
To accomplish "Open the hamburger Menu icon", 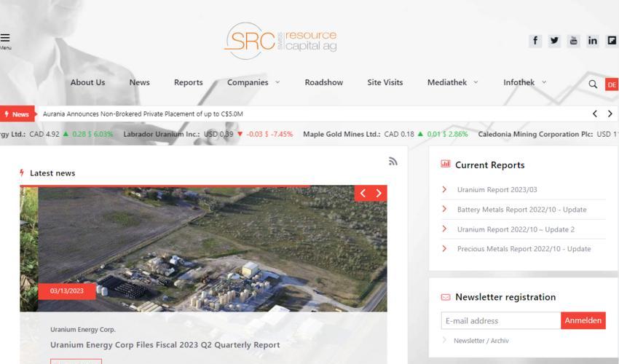I will tap(5, 38).
